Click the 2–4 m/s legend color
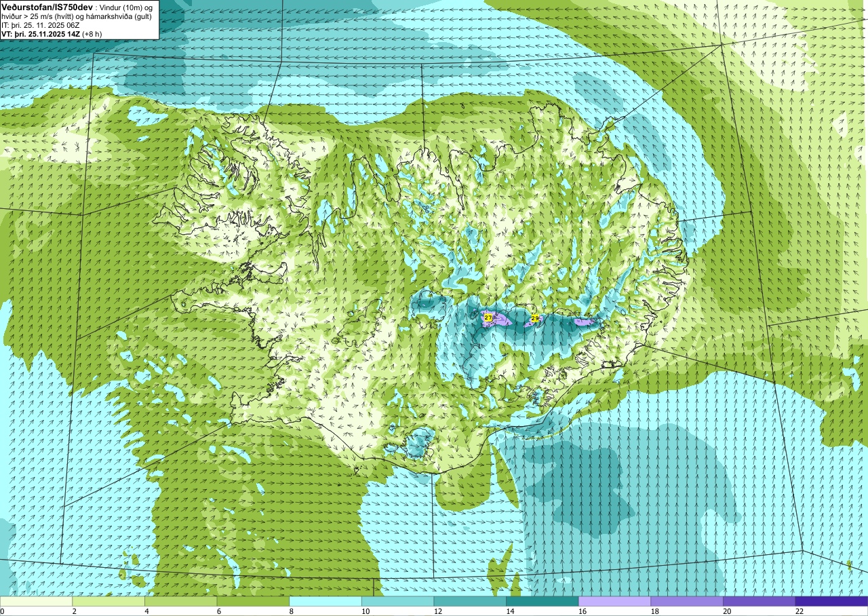 coord(108,601)
